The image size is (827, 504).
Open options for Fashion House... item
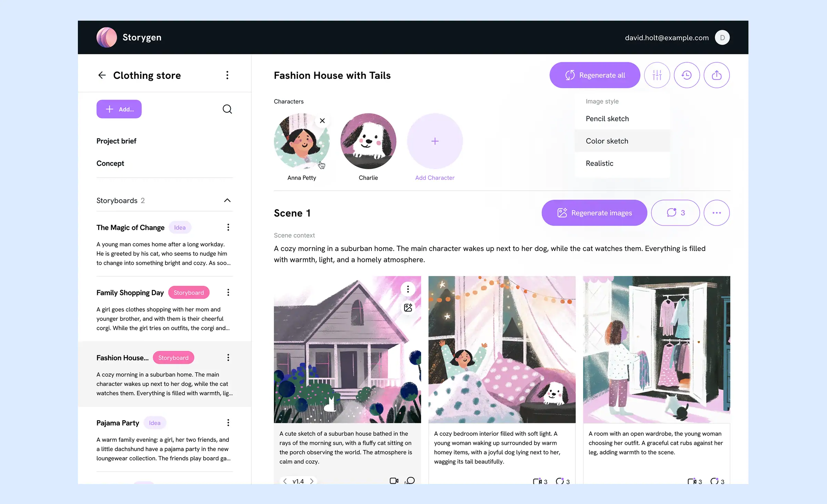pos(228,357)
